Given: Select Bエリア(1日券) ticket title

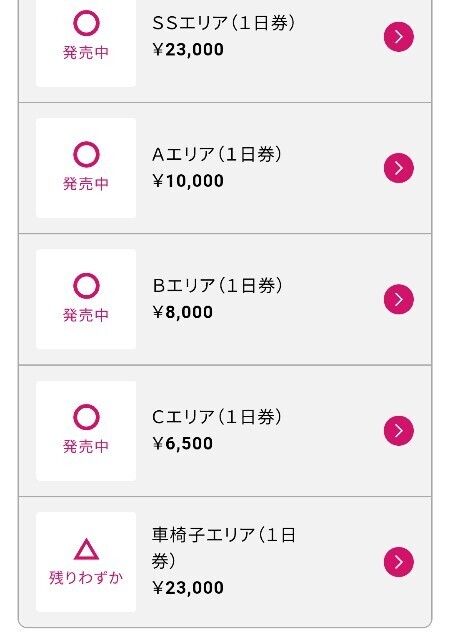Looking at the screenshot, I should pos(217,286).
